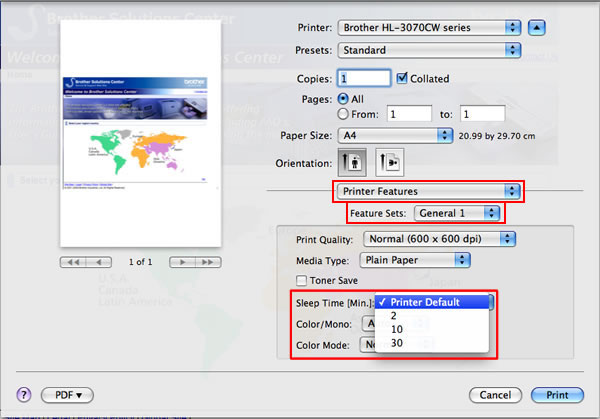Open the Paper Size dropdown

click(x=395, y=135)
